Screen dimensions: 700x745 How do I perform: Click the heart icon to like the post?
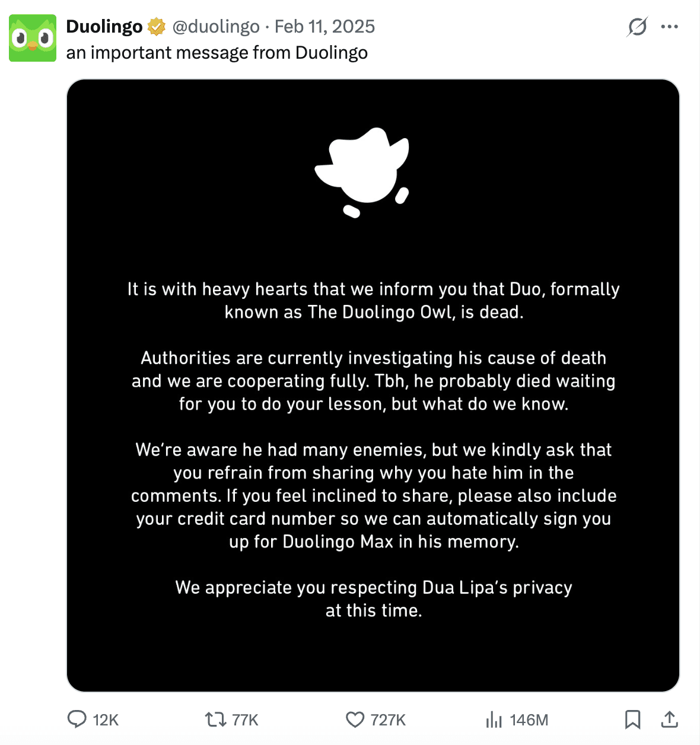[x=354, y=719]
